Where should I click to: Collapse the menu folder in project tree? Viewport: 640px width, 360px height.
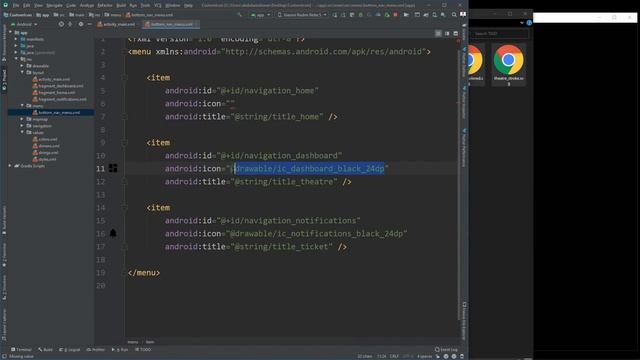point(22,105)
